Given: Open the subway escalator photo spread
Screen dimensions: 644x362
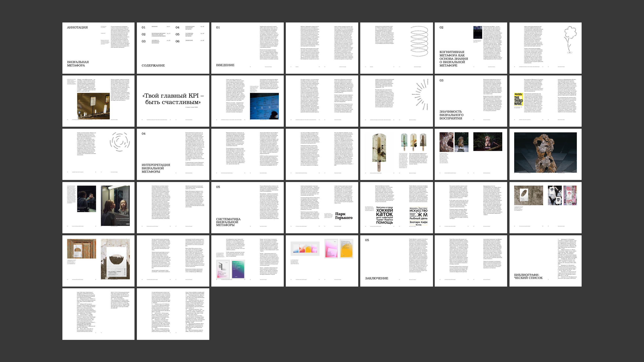Looking at the screenshot, I should [98, 101].
